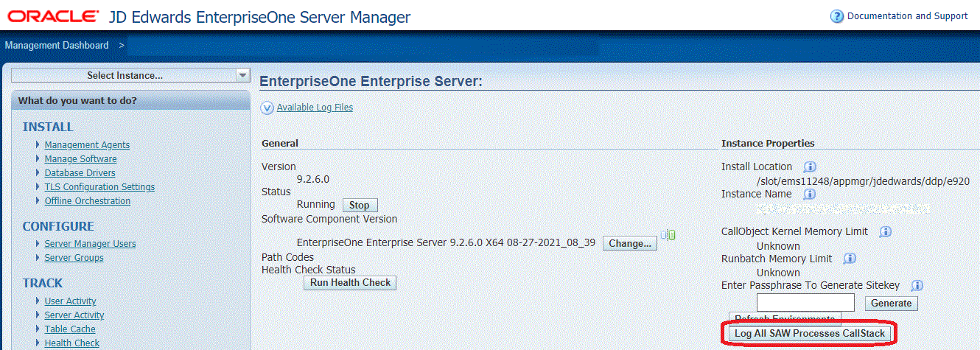Click the arrow bullet beside Offline Orchestration
980x350 pixels.
point(38,200)
